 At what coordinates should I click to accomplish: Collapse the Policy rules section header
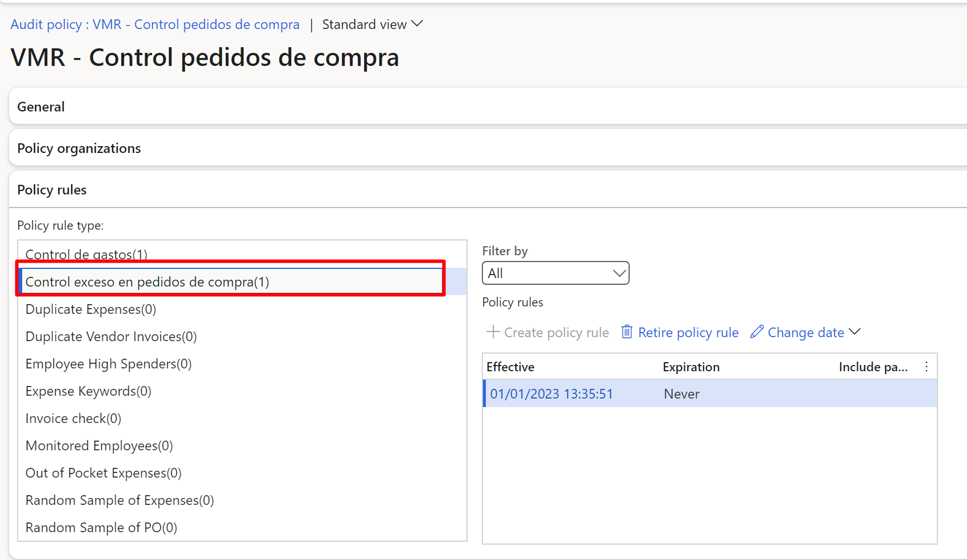[x=488, y=189]
